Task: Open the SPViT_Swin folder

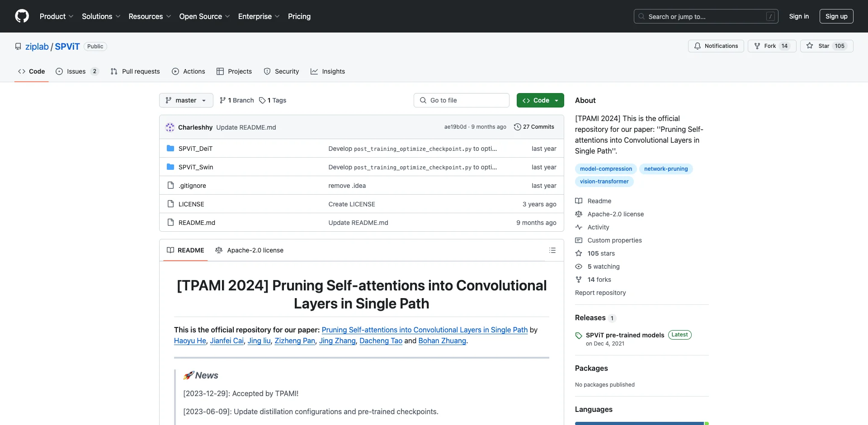Action: click(196, 167)
